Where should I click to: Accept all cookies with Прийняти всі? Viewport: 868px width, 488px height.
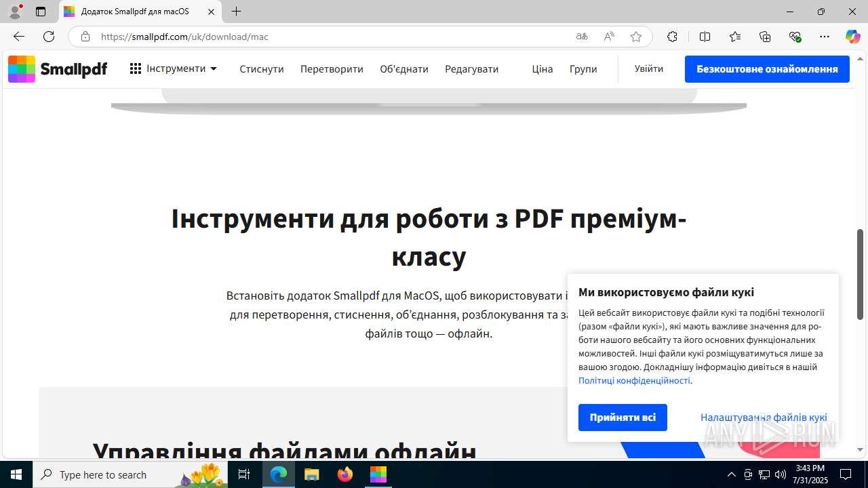tap(623, 418)
